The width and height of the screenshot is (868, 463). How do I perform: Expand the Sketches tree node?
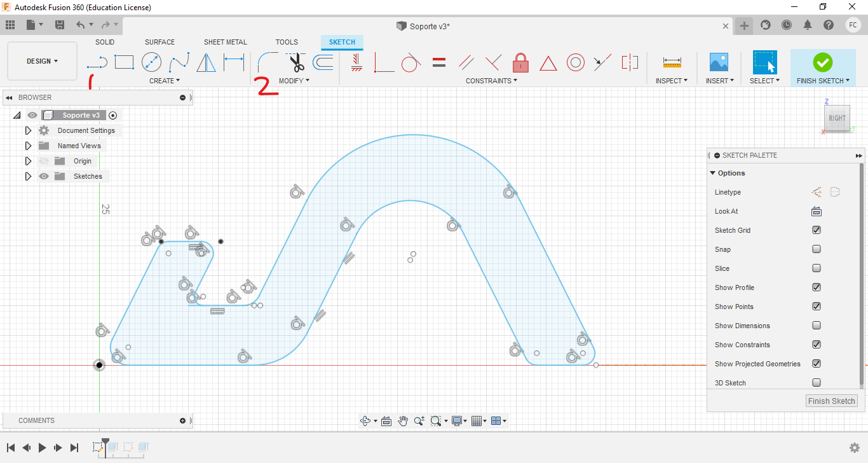28,176
